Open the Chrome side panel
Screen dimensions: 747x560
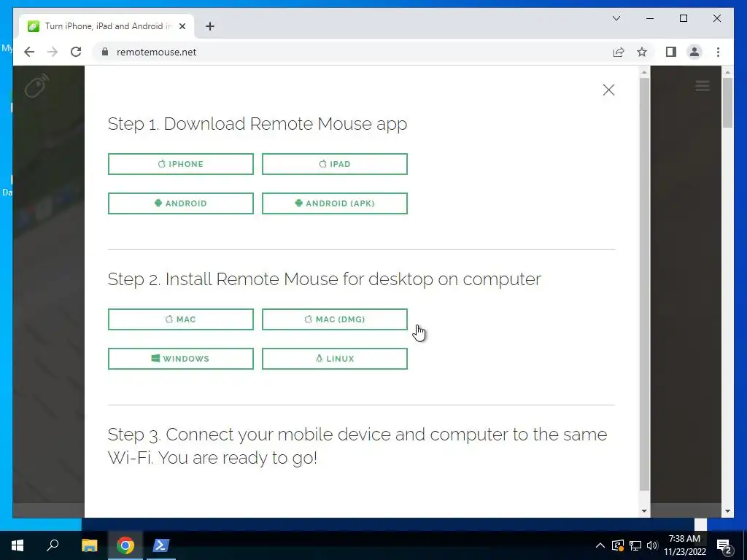(671, 52)
